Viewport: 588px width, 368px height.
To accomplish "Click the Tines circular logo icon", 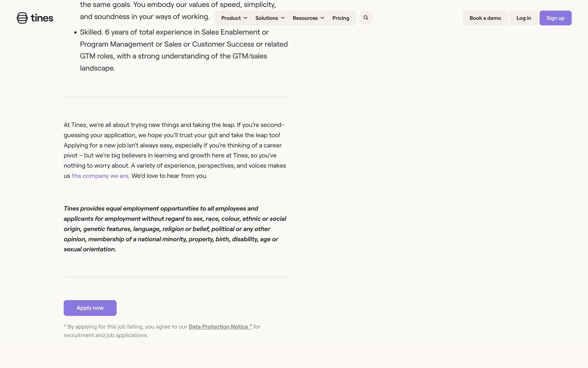I will (x=22, y=18).
